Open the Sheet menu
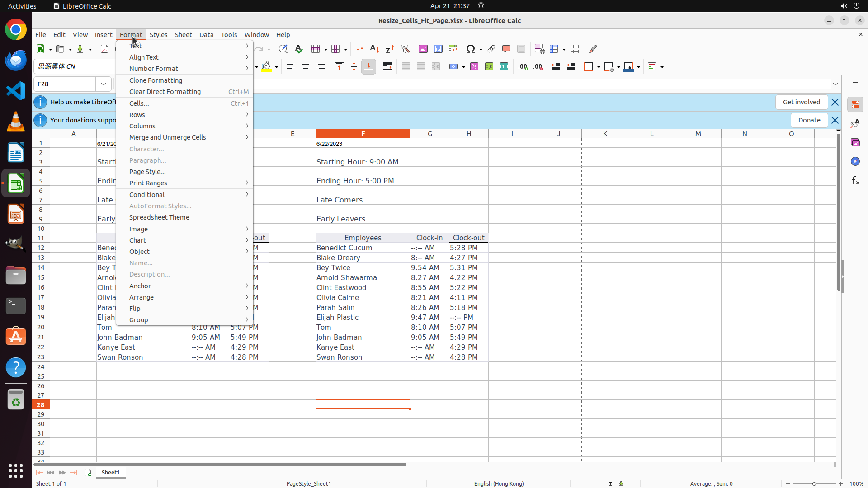The height and width of the screenshot is (488, 868). click(183, 35)
